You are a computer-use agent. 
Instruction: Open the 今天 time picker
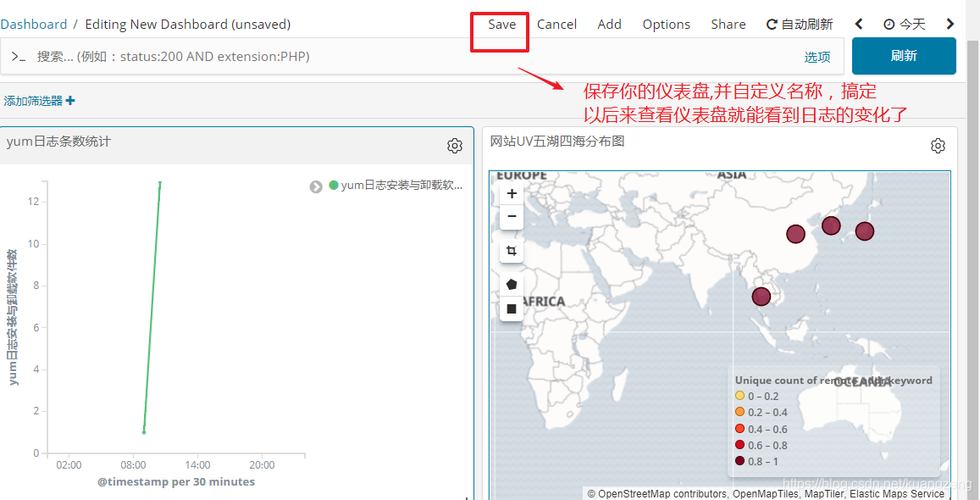click(x=905, y=25)
